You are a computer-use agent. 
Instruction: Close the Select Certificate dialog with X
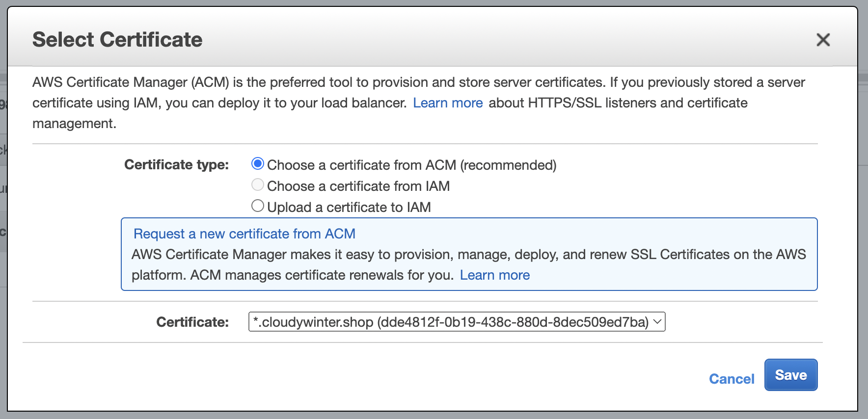click(x=823, y=40)
